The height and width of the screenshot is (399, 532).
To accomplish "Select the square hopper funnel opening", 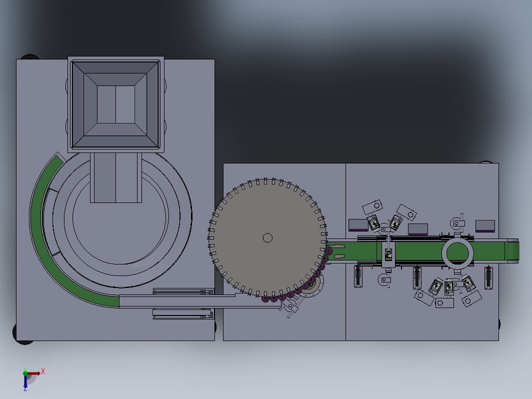I will pyautogui.click(x=116, y=104).
